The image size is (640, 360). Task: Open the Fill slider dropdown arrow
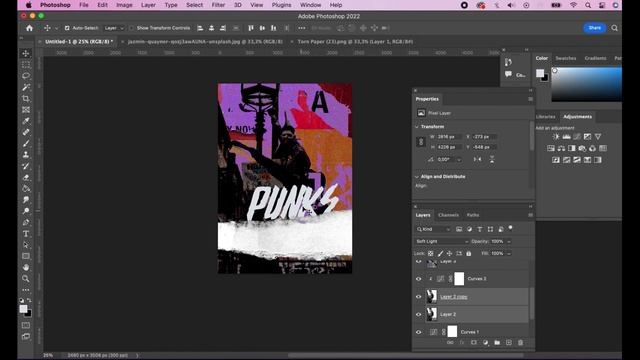tap(509, 253)
